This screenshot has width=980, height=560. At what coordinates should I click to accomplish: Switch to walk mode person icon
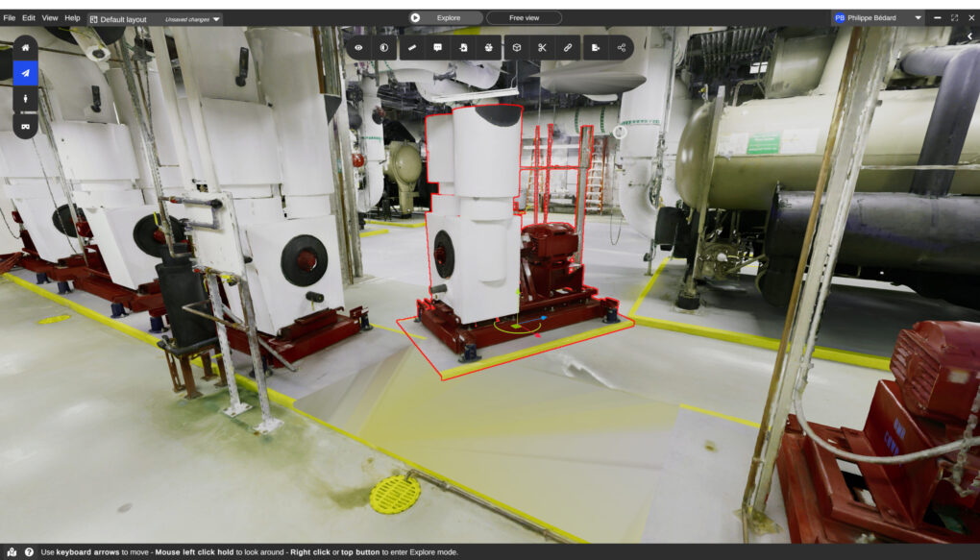pos(25,99)
